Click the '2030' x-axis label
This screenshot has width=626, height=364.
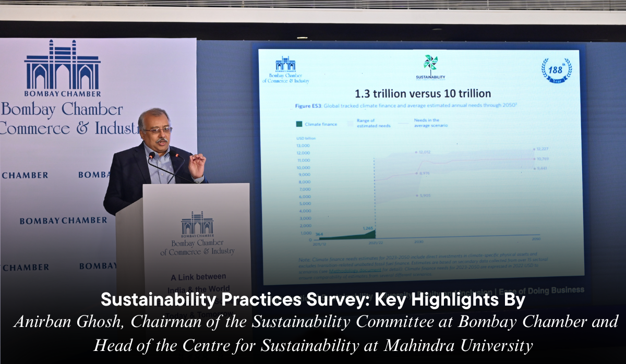pyautogui.click(x=418, y=242)
